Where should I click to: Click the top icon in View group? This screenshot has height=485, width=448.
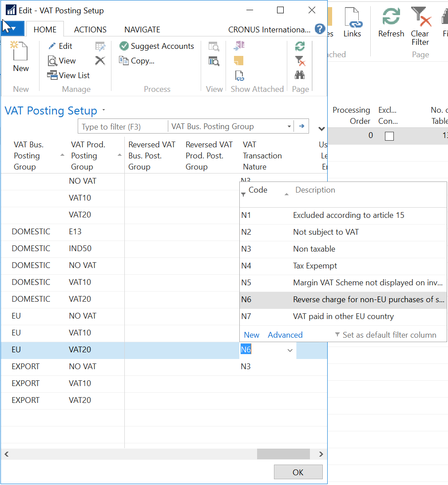click(214, 47)
